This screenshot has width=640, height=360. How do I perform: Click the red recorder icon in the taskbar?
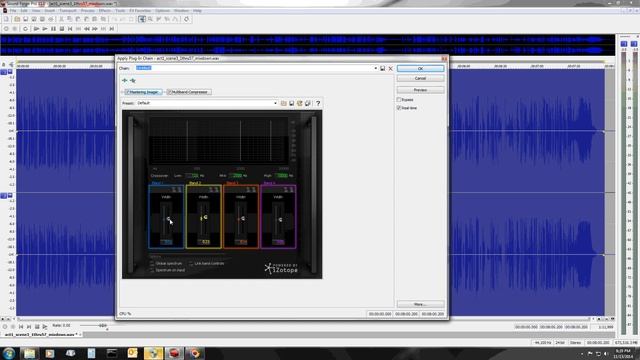[174, 353]
